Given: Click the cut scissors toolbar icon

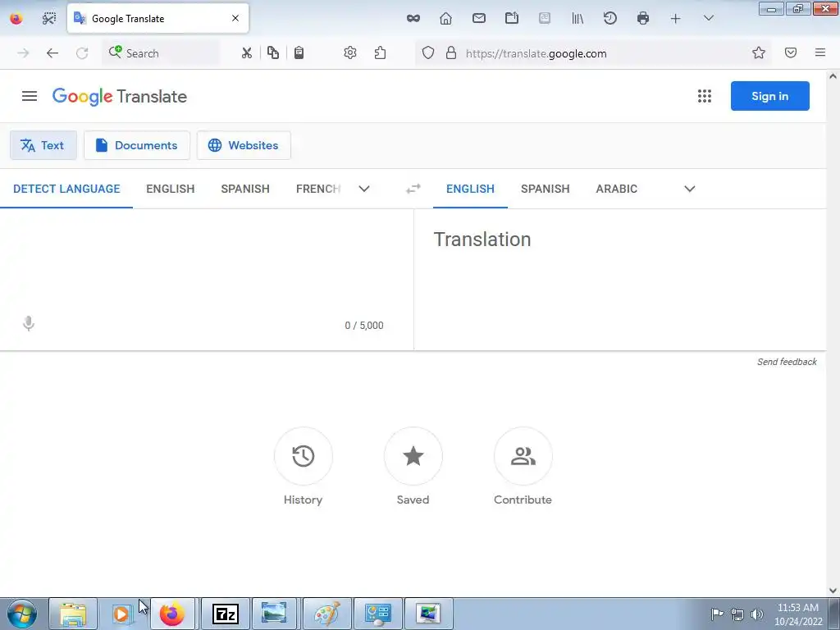Looking at the screenshot, I should point(246,53).
